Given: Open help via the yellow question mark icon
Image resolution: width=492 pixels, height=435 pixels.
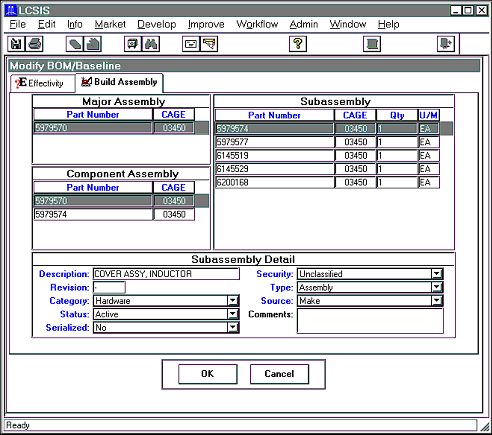Looking at the screenshot, I should 298,44.
